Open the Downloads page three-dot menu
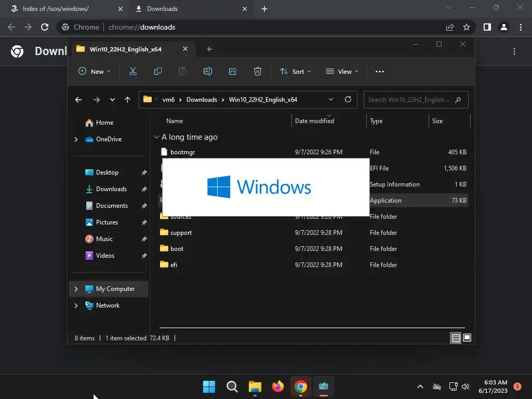The image size is (532, 399). click(514, 51)
